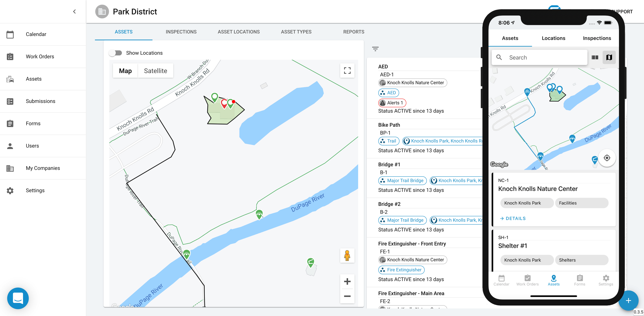Switch to the INSPECTIONS tab
This screenshot has height=316, width=644.
click(181, 32)
